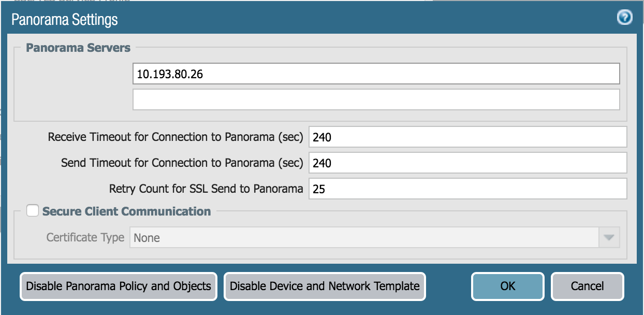This screenshot has width=644, height=315.
Task: Expand the Certificate Type dropdown arrow
Action: point(609,238)
